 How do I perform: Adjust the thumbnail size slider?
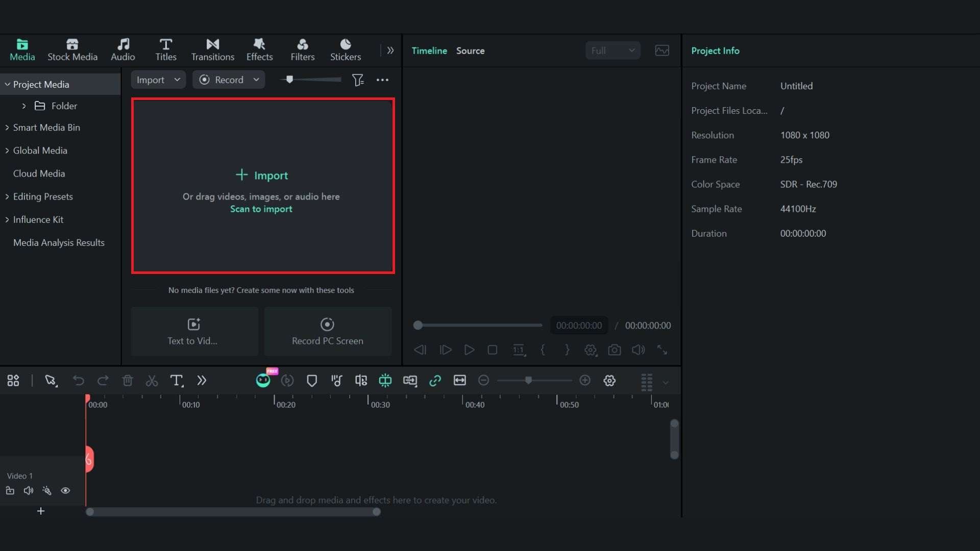(x=311, y=80)
